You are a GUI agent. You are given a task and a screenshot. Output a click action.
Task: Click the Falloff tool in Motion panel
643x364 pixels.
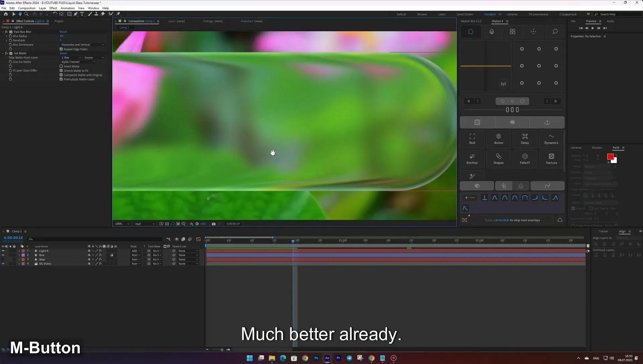pyautogui.click(x=525, y=159)
